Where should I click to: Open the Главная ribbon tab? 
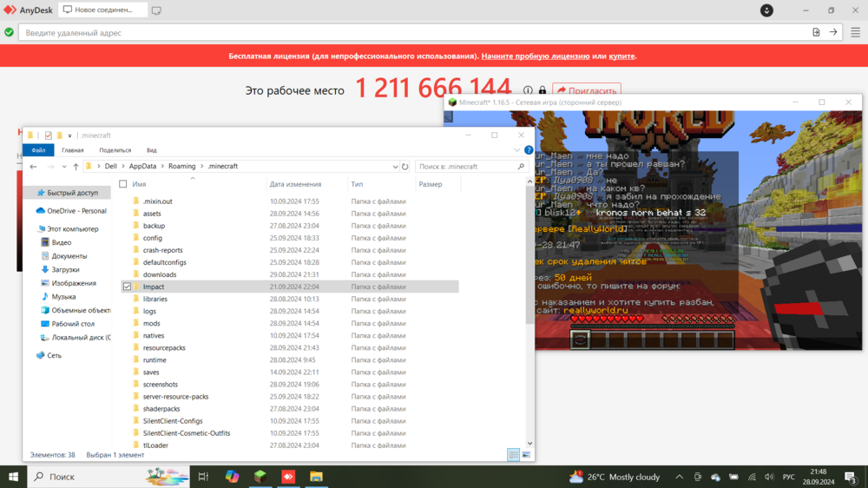tap(73, 150)
